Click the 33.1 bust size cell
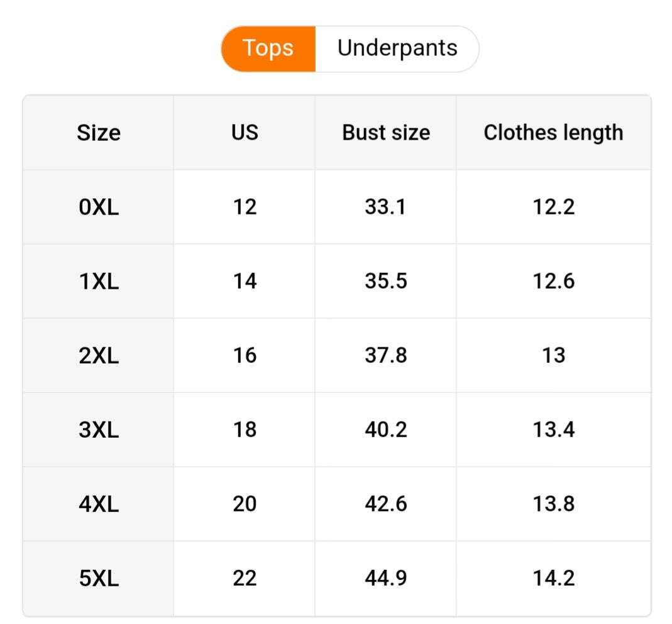 pos(385,207)
